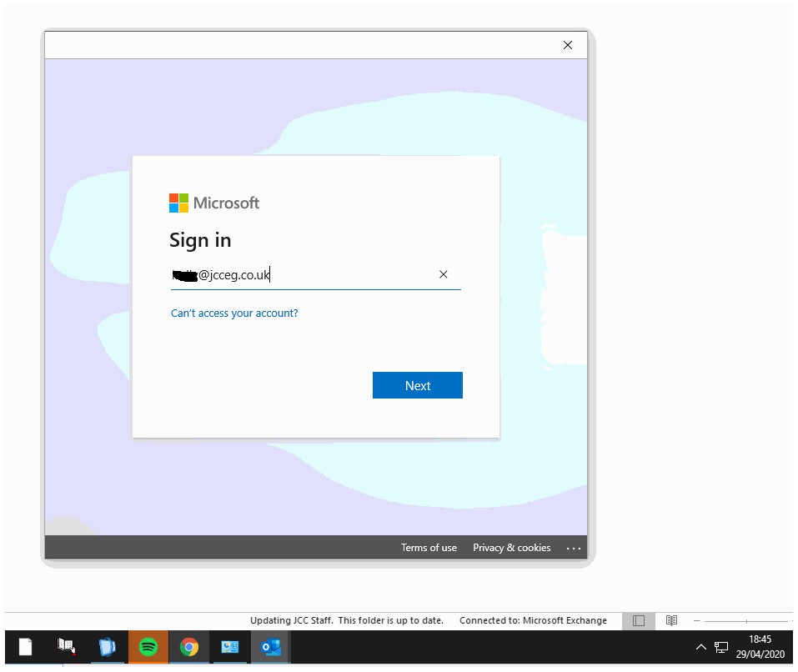Viewport: 798px width, 672px height.
Task: Click the blue files icon in taskbar
Action: point(107,647)
